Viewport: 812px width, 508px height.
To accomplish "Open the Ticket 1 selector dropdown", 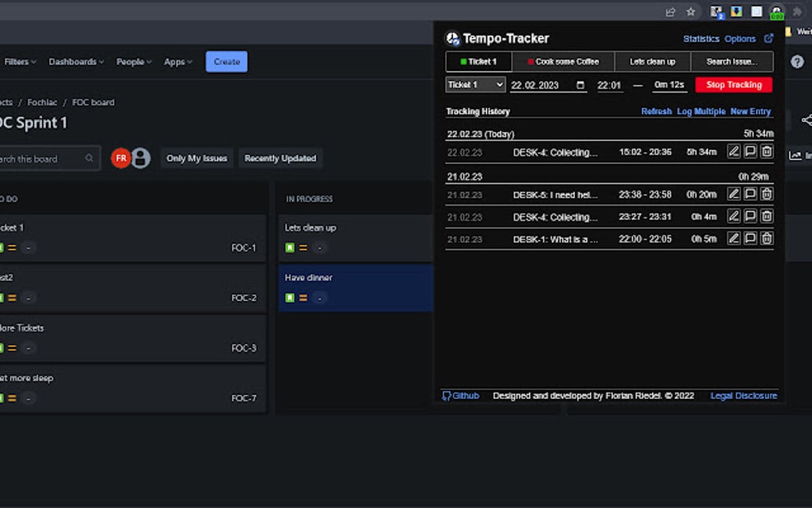I will [474, 84].
